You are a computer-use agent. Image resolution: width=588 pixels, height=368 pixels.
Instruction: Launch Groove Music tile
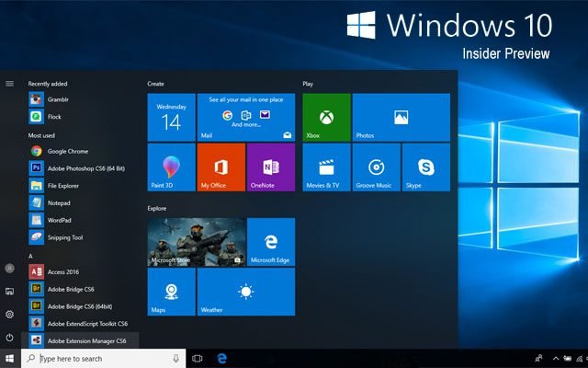tap(377, 167)
